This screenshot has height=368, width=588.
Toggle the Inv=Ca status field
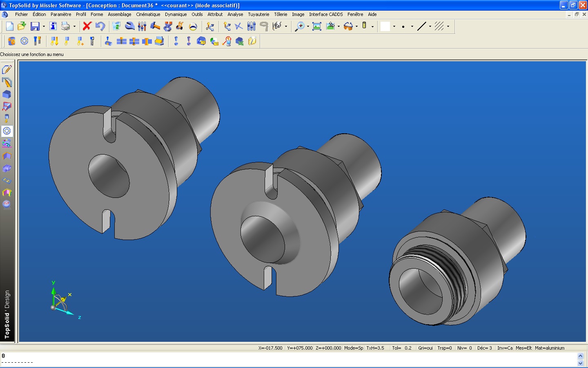pos(505,348)
